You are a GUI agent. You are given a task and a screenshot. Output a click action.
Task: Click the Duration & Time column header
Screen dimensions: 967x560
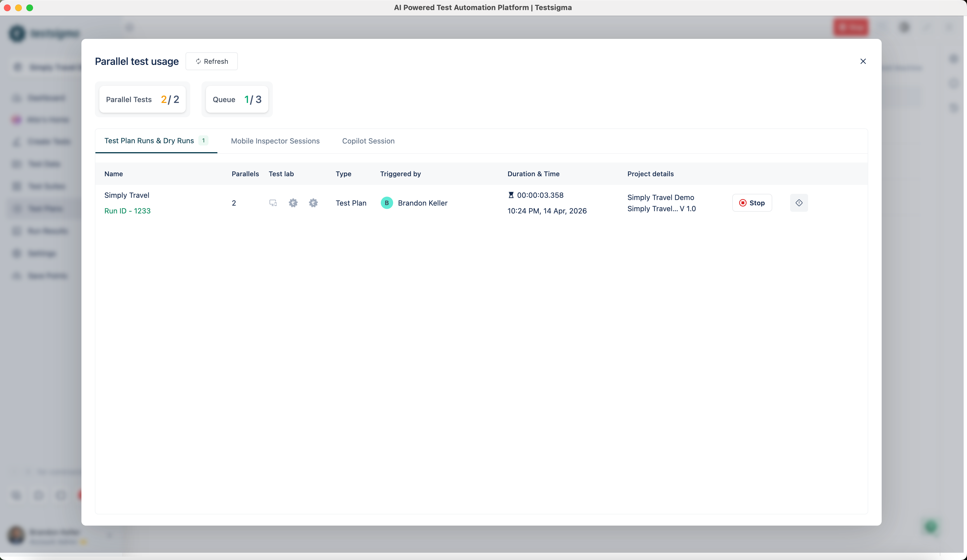point(533,174)
